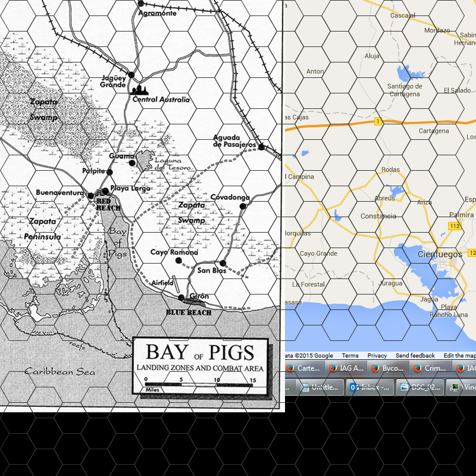Click the Santiago de Cartagena label
This screenshot has height=476, width=476.
pyautogui.click(x=405, y=90)
